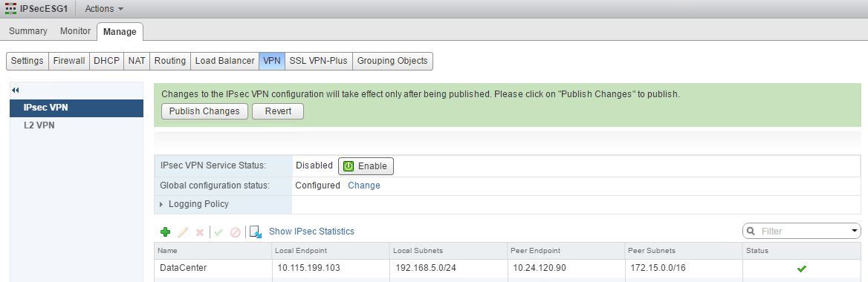This screenshot has width=868, height=282.
Task: Click the IPsec statistics icon
Action: pos(255,232)
